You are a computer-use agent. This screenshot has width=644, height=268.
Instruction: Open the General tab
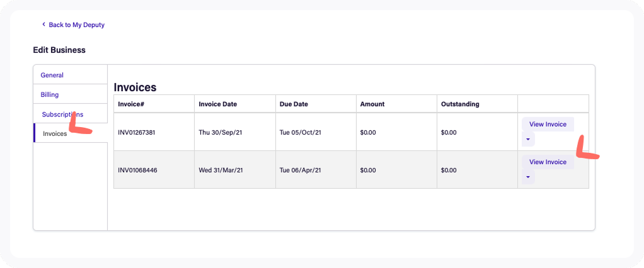pyautogui.click(x=52, y=75)
